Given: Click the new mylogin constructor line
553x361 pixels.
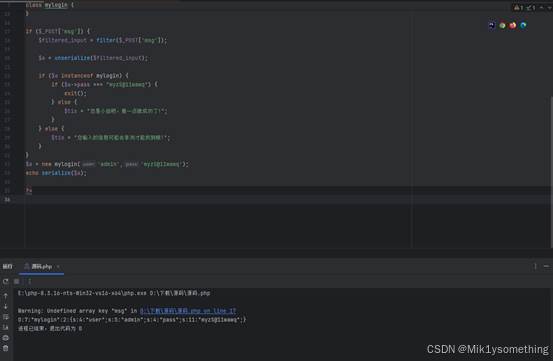Looking at the screenshot, I should coord(107,164).
